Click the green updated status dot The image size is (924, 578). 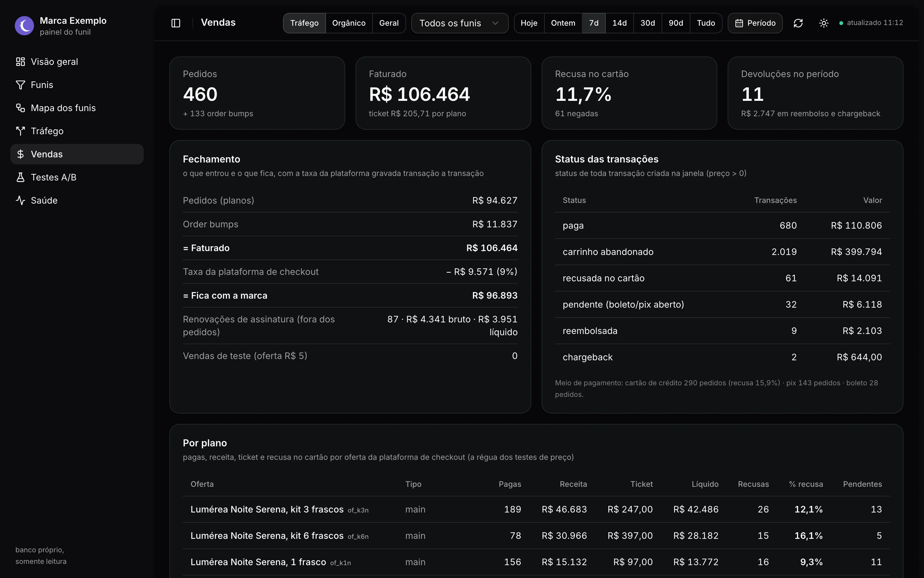pyautogui.click(x=841, y=23)
